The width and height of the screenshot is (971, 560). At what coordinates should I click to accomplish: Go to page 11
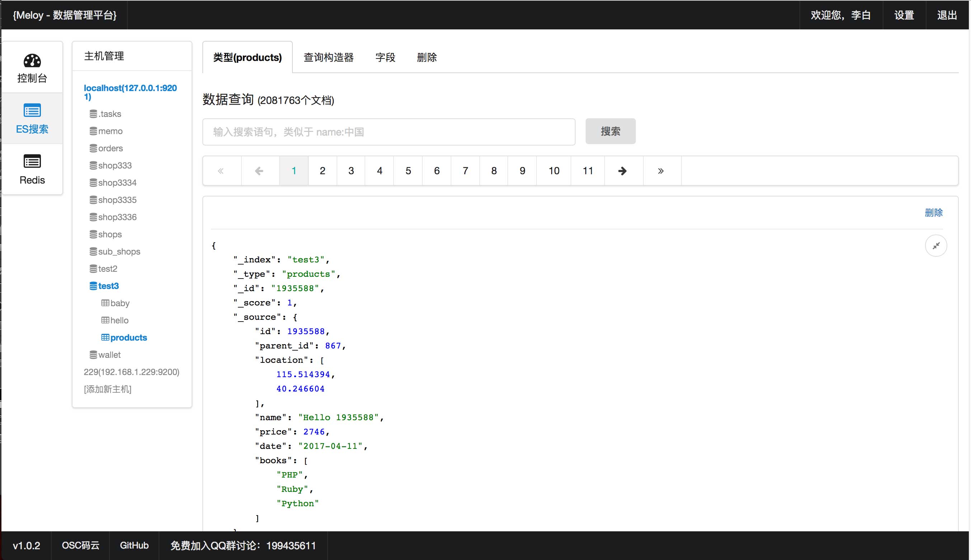pos(588,171)
